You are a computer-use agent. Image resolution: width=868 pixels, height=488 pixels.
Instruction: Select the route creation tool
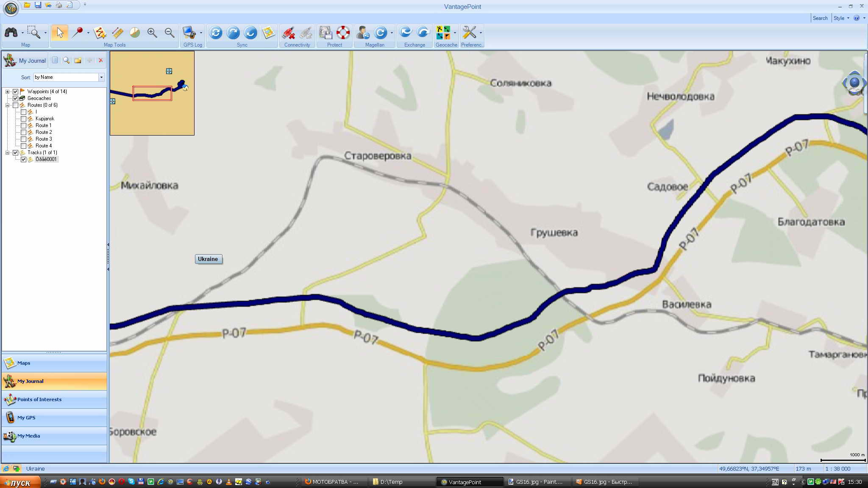click(100, 33)
